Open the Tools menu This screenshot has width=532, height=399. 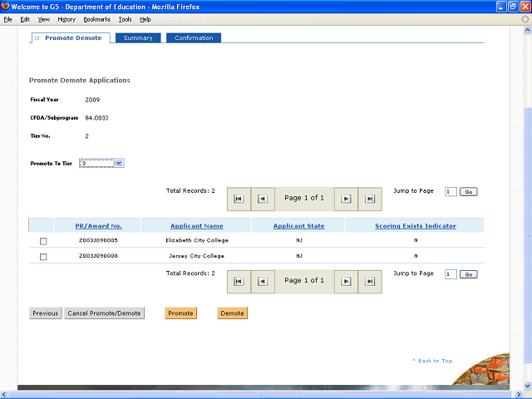(125, 19)
